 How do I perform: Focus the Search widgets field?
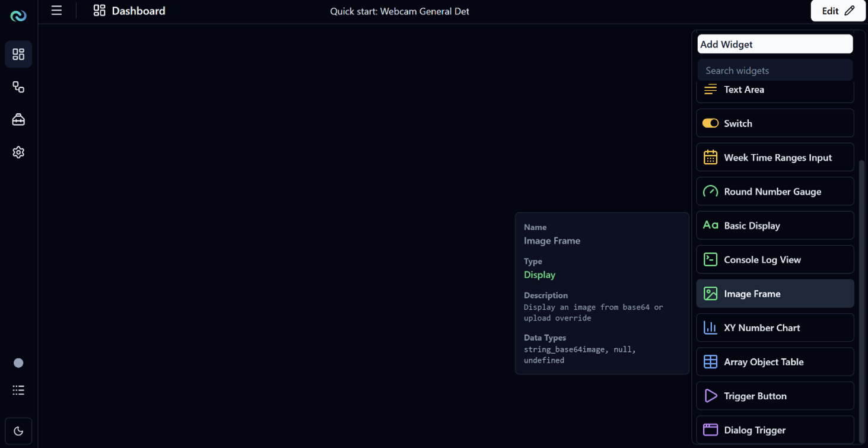point(775,71)
